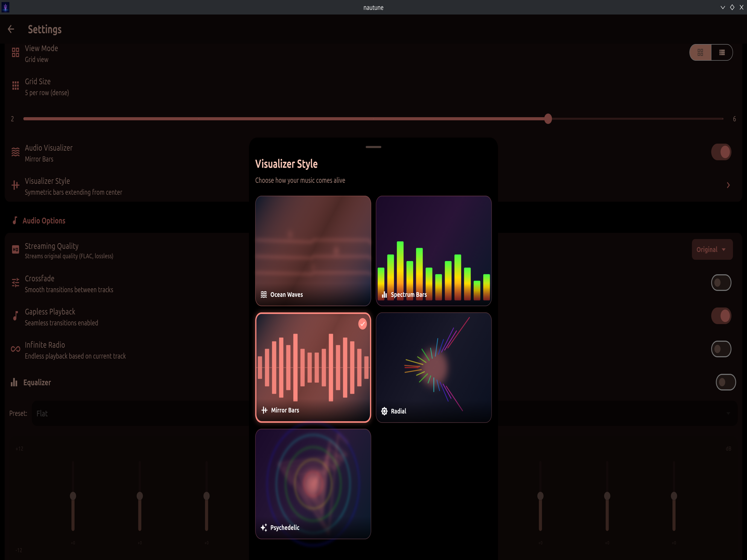747x560 pixels.
Task: Click the Streaming Quality label
Action: tap(52, 246)
